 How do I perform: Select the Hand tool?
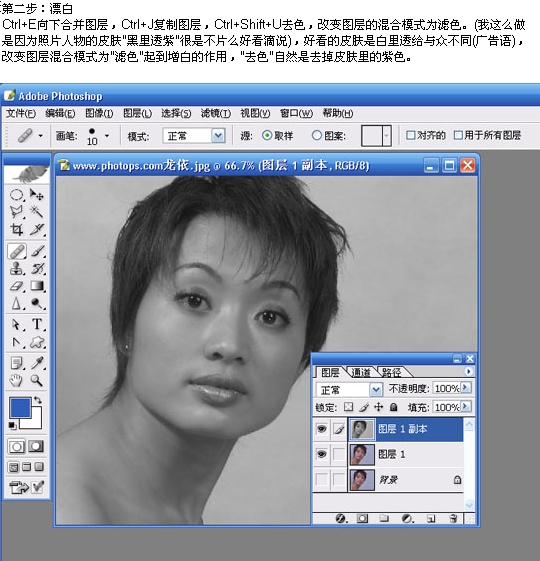coord(16,380)
